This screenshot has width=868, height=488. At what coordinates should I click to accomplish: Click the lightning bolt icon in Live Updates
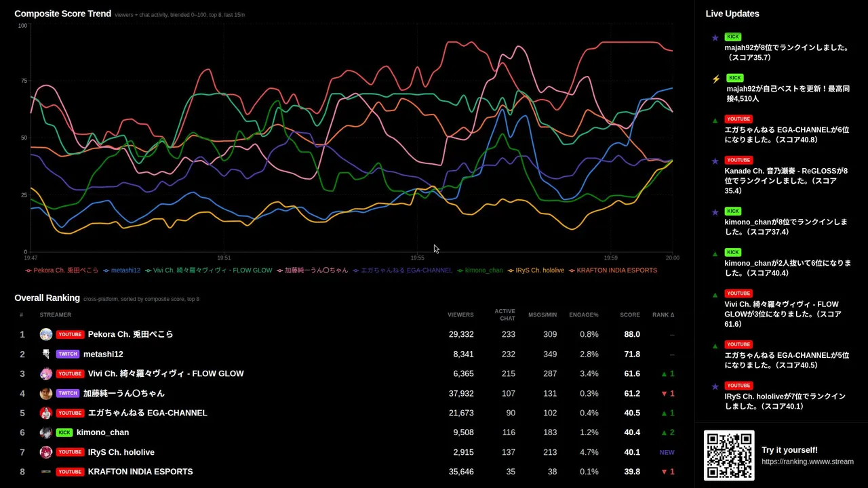(716, 79)
